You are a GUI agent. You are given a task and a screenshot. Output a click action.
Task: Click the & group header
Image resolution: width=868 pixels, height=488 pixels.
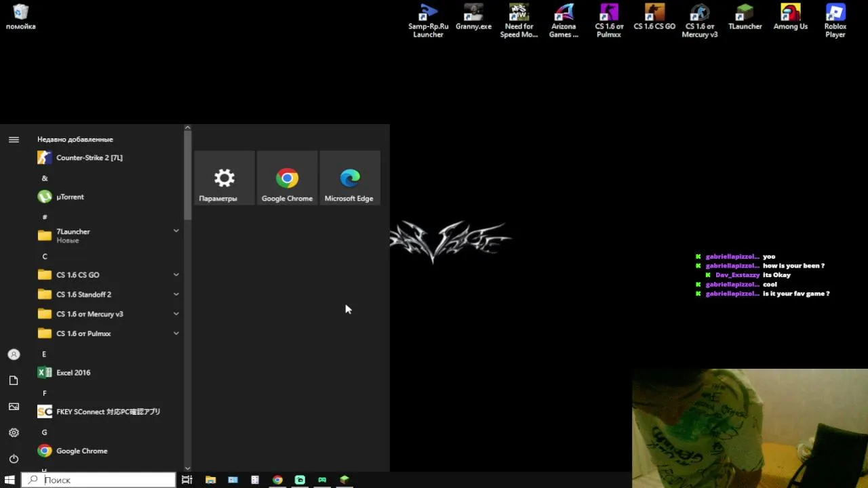[x=45, y=178]
